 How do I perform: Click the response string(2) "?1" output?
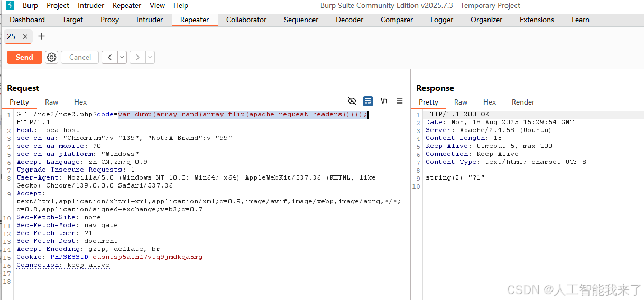coord(455,177)
